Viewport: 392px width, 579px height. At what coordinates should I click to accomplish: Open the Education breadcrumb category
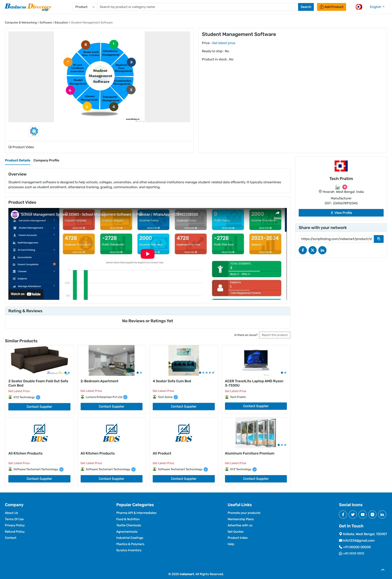click(x=61, y=22)
